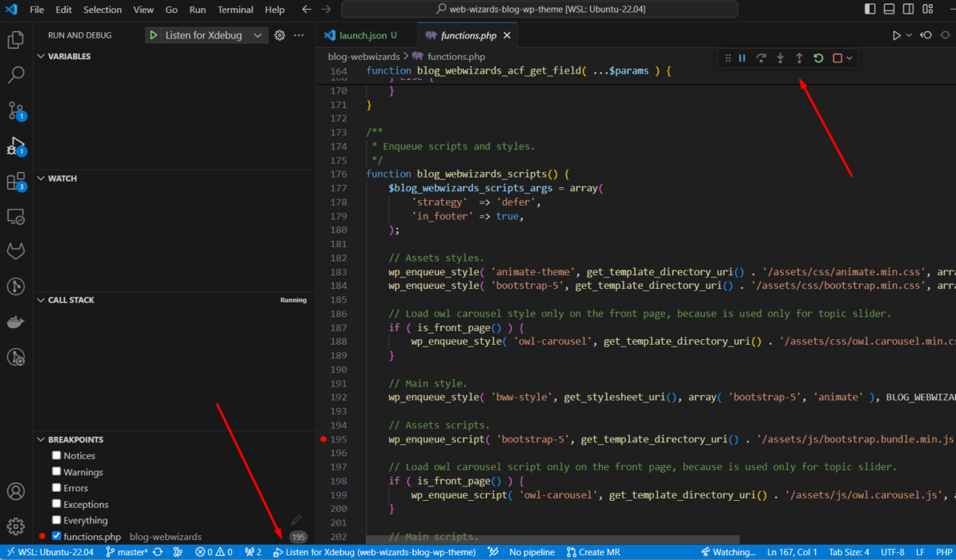Grab the debug toolbar drag handle
Viewport: 956px width, 560px height.
(x=727, y=58)
